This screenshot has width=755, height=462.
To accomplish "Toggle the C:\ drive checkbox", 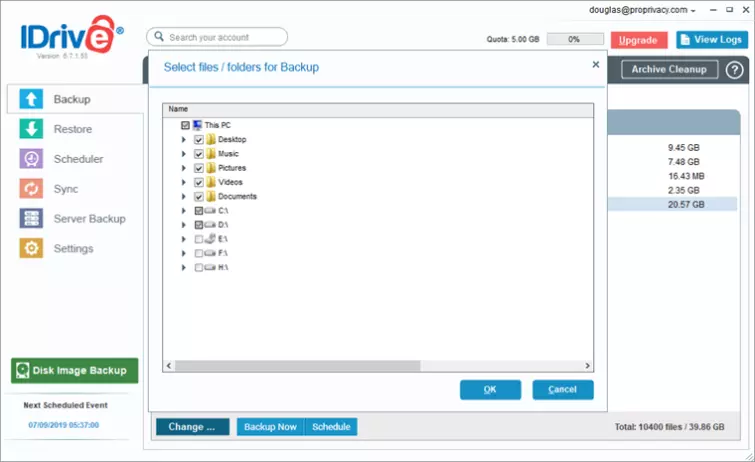I will coord(199,211).
